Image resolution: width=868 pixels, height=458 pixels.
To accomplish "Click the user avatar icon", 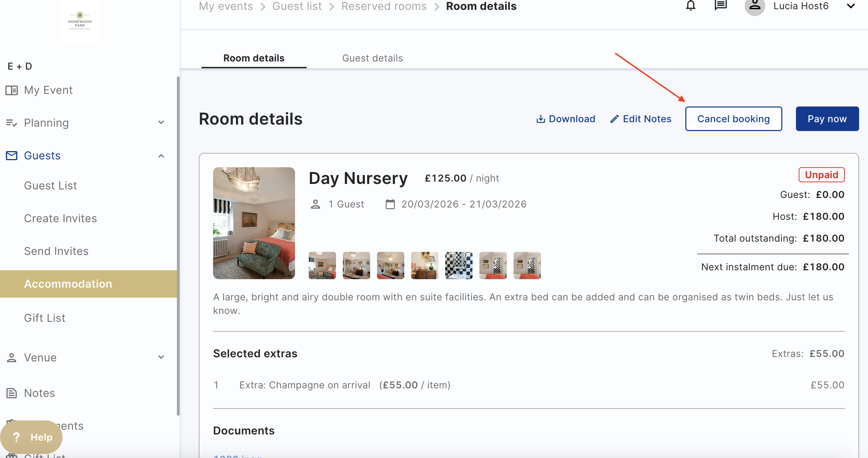I will 755,6.
